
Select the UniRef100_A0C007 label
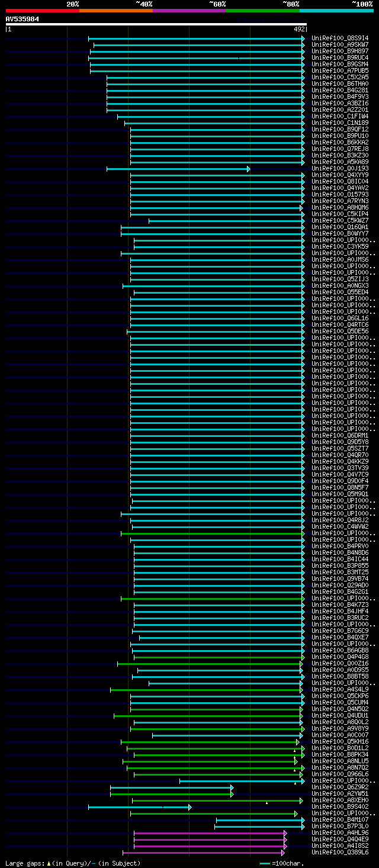[x=340, y=735]
